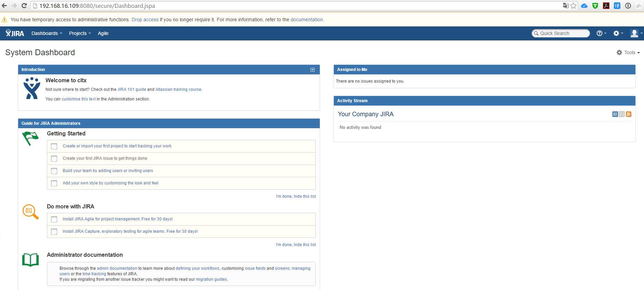Expand the Dashboards dropdown
Viewport: 644px width, 290px height.
coord(47,33)
